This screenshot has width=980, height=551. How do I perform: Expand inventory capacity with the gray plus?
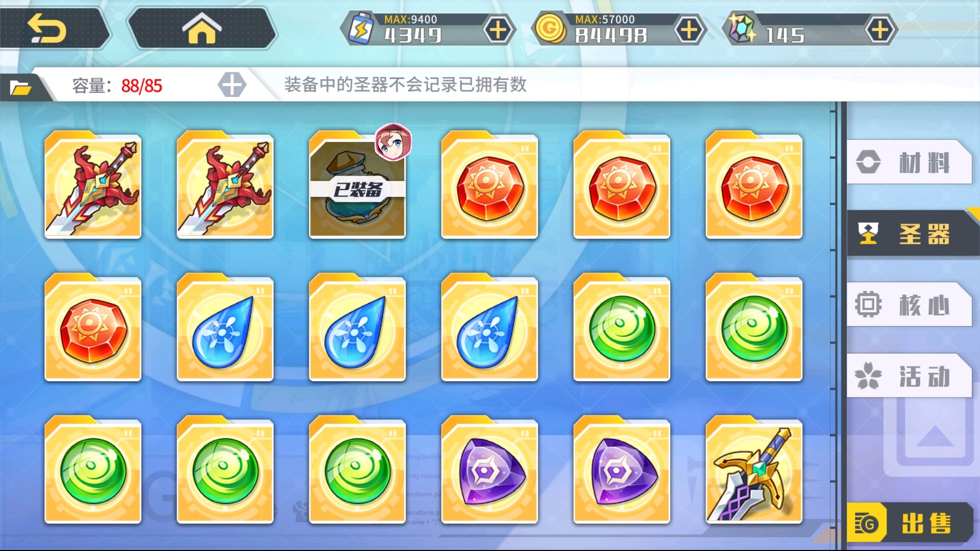232,85
